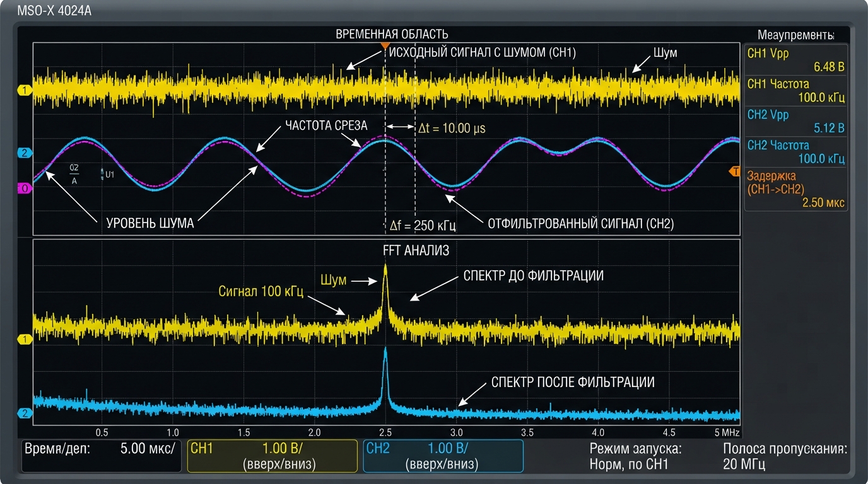Click the magenta 0 reference marker
This screenshot has height=484, width=868.
point(25,188)
